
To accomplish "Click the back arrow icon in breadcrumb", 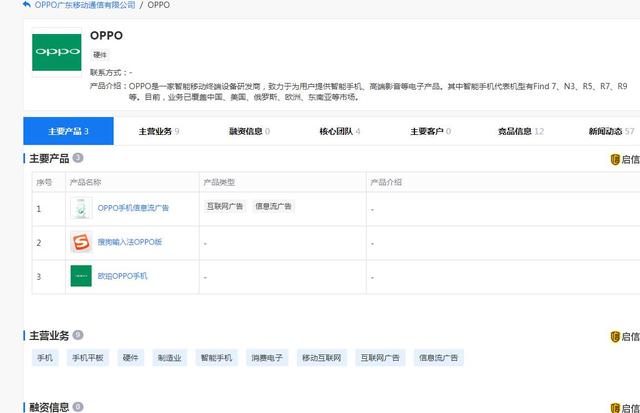I will [x=27, y=6].
